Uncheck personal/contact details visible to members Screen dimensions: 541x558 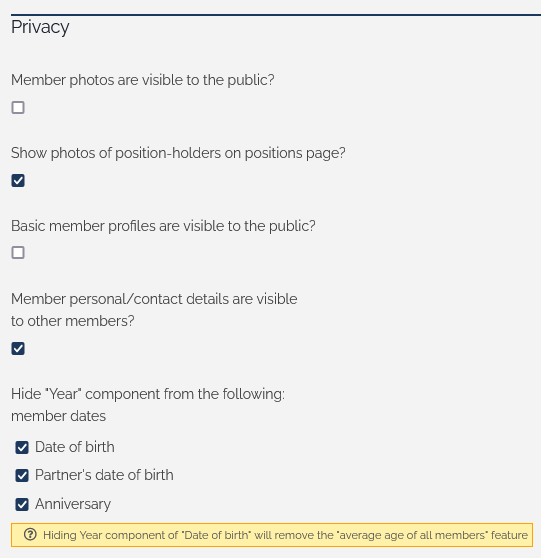coord(18,348)
